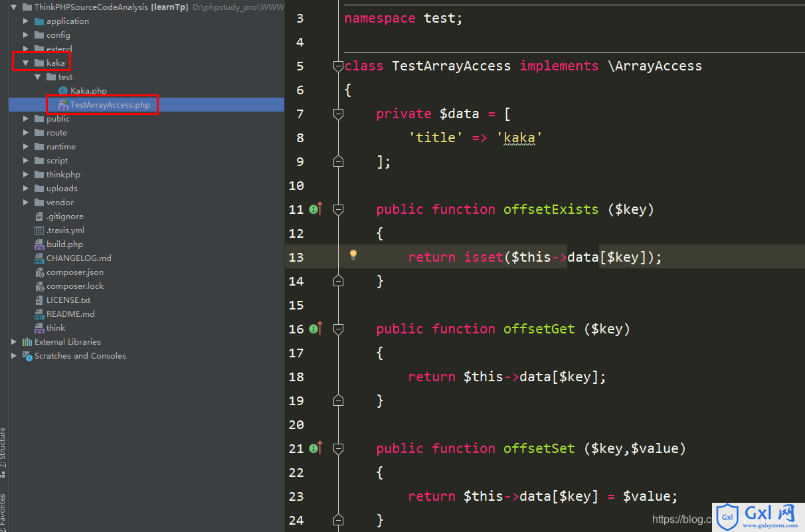Click the text file icon next to LICENSE.txt
This screenshot has height=532, width=805.
coord(39,300)
